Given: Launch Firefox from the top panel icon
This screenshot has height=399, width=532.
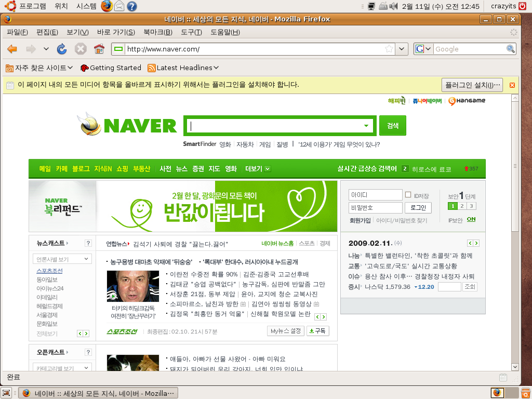Looking at the screenshot, I should [x=107, y=6].
